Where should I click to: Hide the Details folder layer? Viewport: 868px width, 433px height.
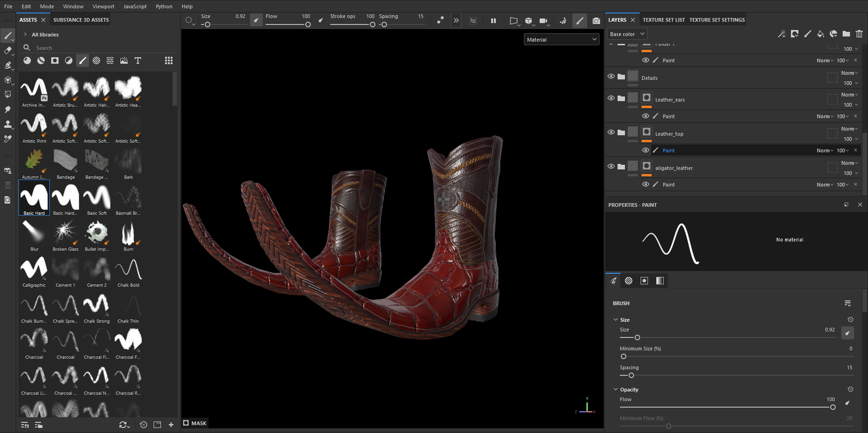coord(611,77)
